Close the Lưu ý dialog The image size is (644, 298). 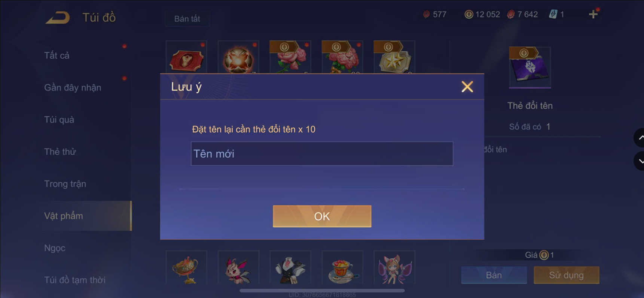(467, 86)
